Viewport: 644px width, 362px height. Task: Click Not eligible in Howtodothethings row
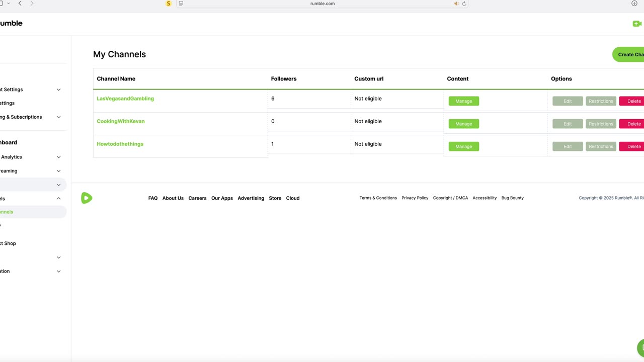(x=368, y=144)
